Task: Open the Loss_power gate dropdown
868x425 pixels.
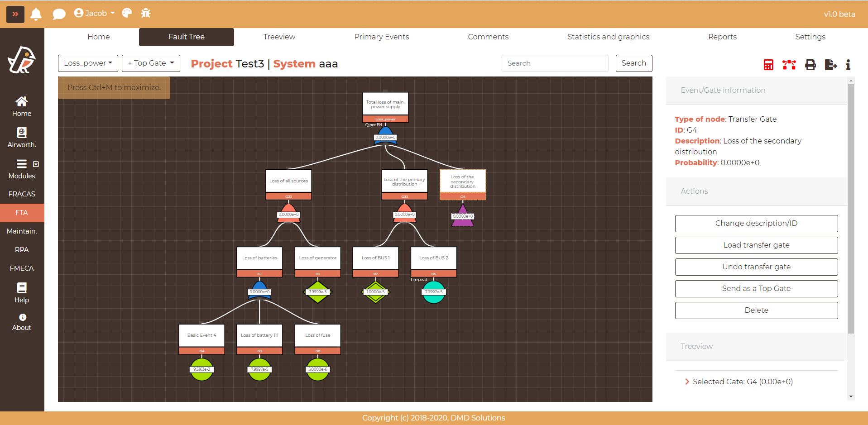Action: coord(88,63)
